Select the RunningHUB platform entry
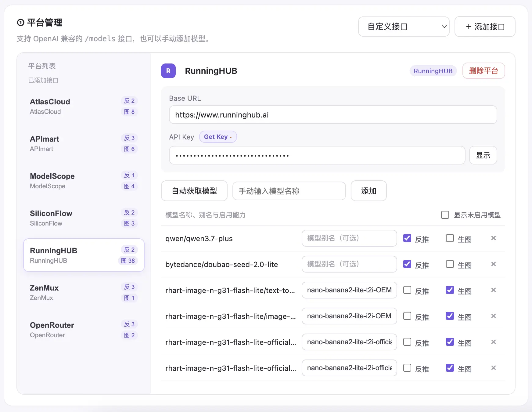 click(84, 255)
